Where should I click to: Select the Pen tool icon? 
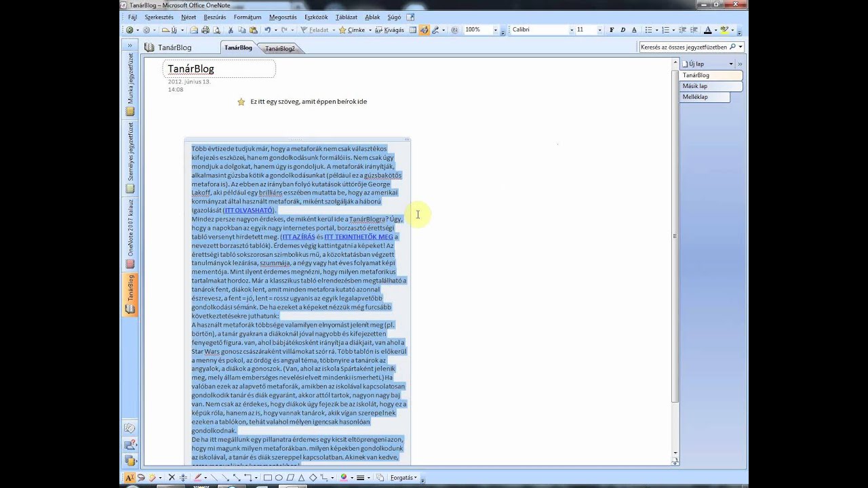point(197,478)
